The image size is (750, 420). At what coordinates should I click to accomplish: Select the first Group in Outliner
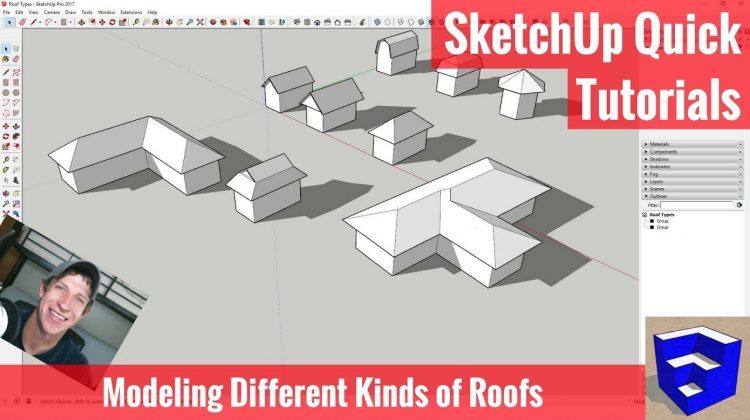coord(662,221)
